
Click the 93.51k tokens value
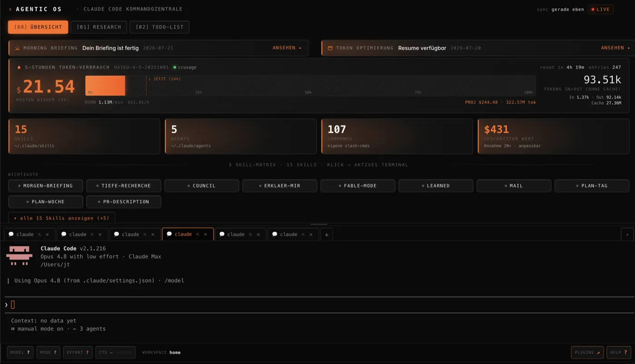pyautogui.click(x=602, y=80)
